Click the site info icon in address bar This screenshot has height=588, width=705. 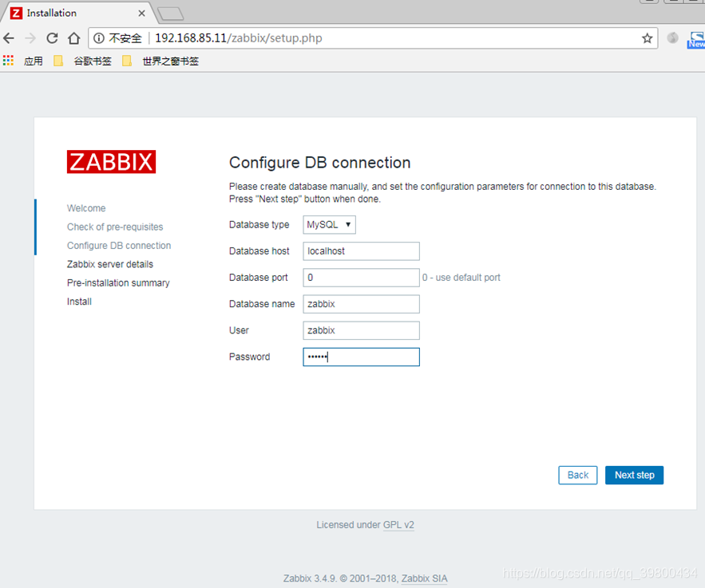(98, 38)
